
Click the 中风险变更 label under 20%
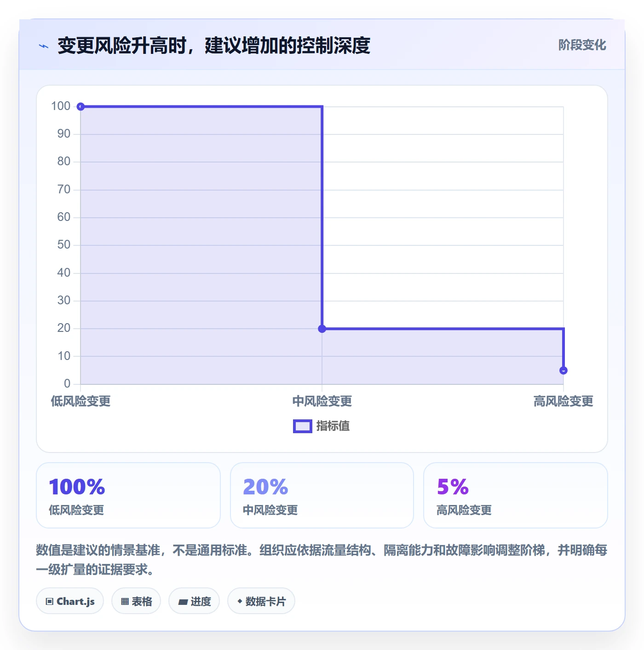[270, 510]
